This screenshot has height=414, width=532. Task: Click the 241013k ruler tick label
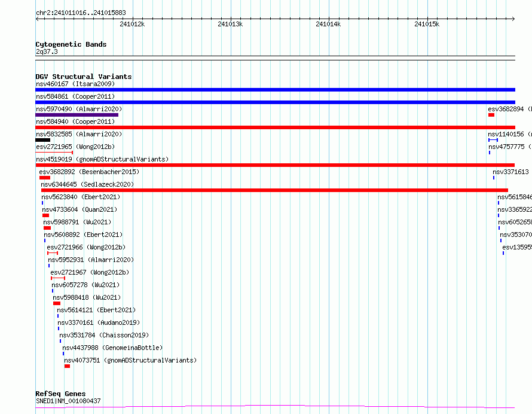pos(230,24)
